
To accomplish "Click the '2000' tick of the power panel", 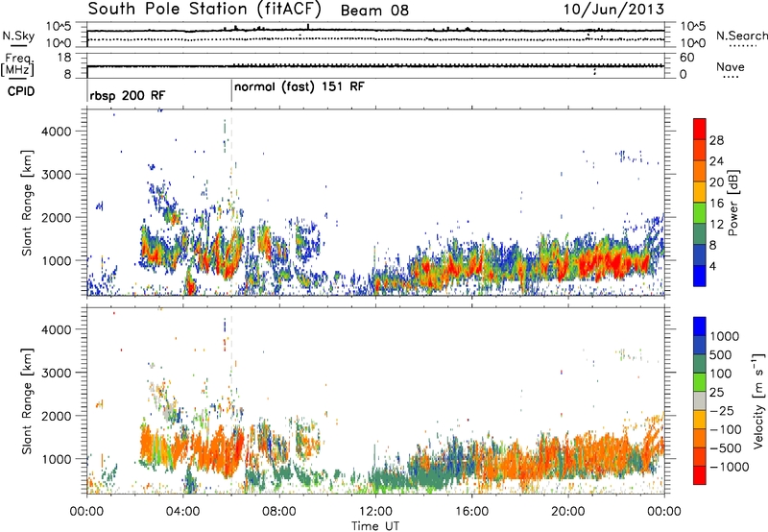I will [57, 217].
